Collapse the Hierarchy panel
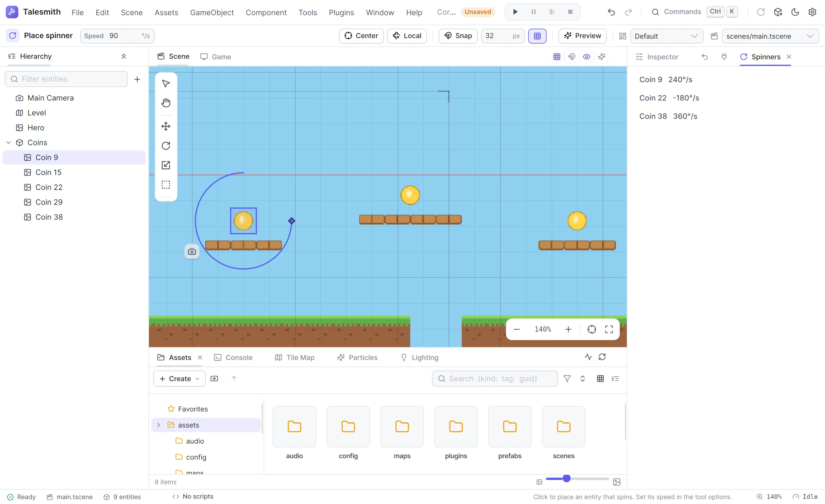825x504 pixels. [123, 56]
